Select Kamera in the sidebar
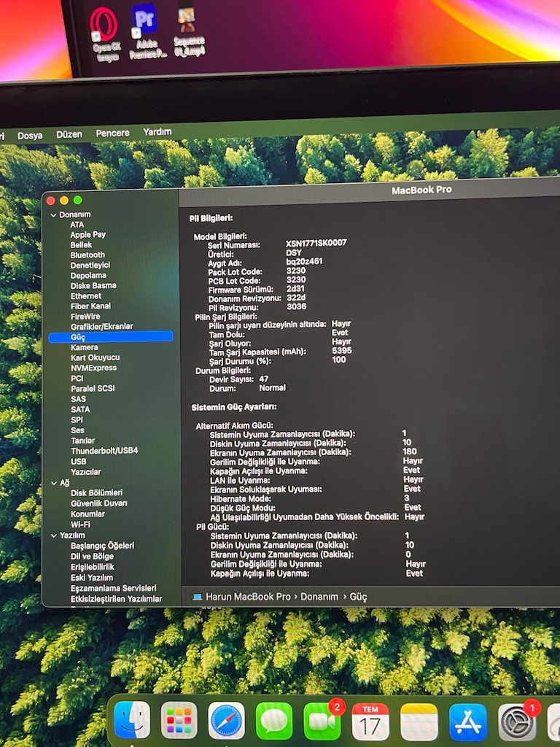Image resolution: width=560 pixels, height=747 pixels. [85, 347]
